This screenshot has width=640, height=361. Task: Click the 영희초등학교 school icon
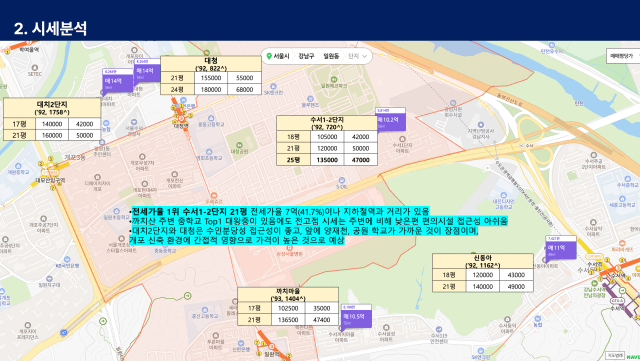coord(209,152)
